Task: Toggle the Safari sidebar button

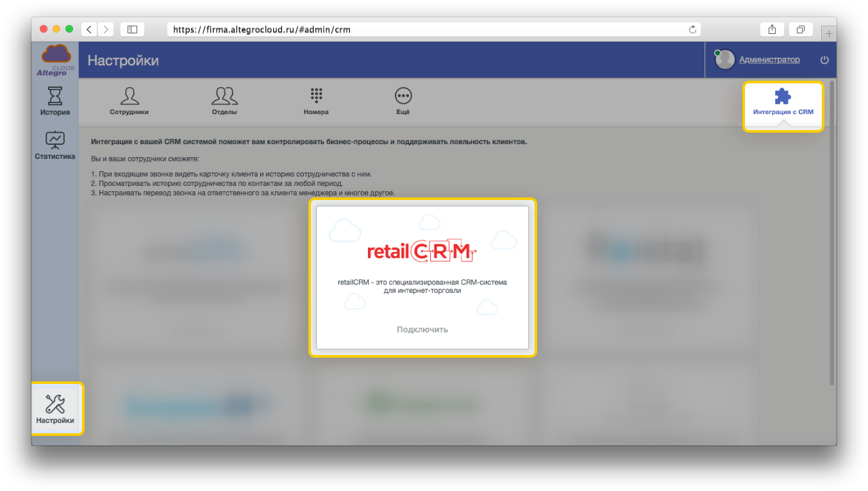Action: pyautogui.click(x=132, y=29)
